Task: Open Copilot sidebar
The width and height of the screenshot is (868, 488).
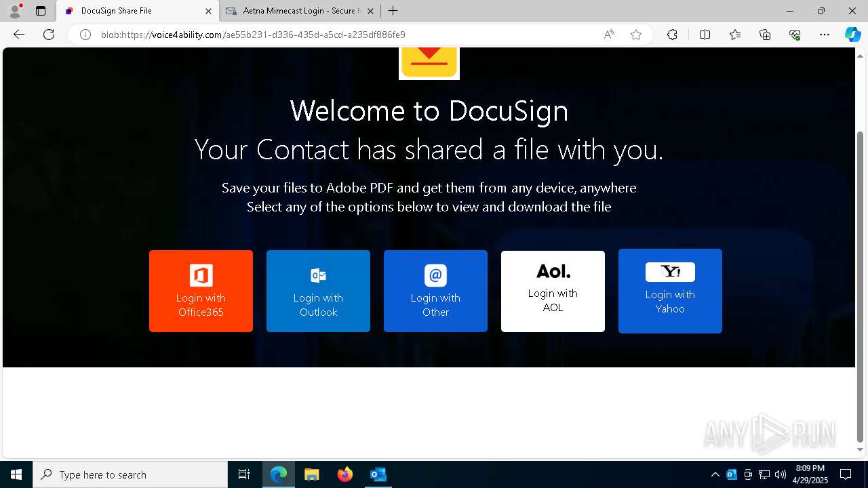Action: pyautogui.click(x=852, y=35)
